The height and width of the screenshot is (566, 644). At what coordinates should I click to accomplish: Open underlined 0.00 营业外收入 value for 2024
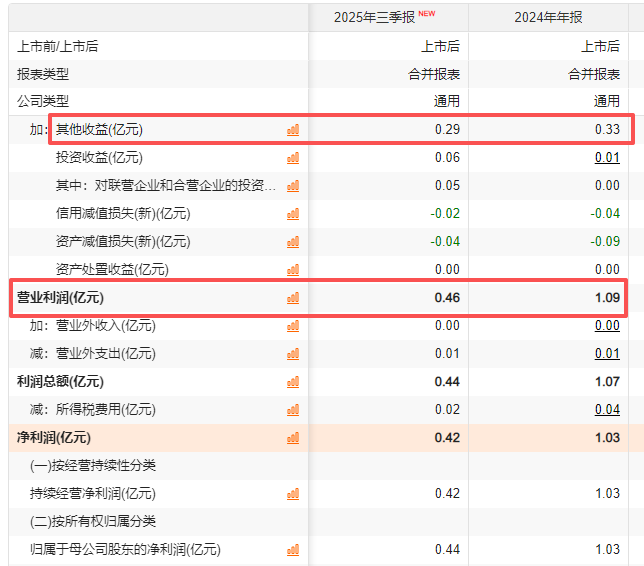(x=607, y=325)
